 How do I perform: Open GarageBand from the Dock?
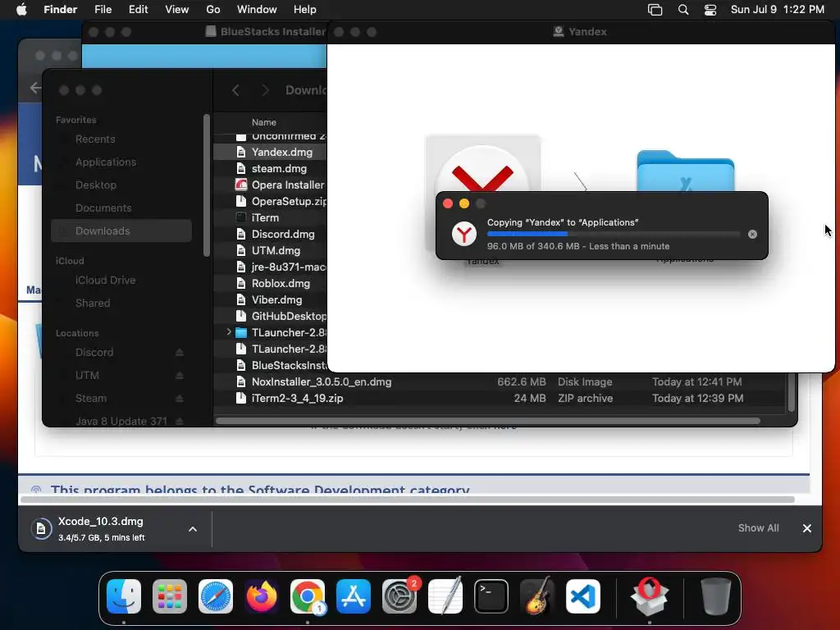pos(537,596)
